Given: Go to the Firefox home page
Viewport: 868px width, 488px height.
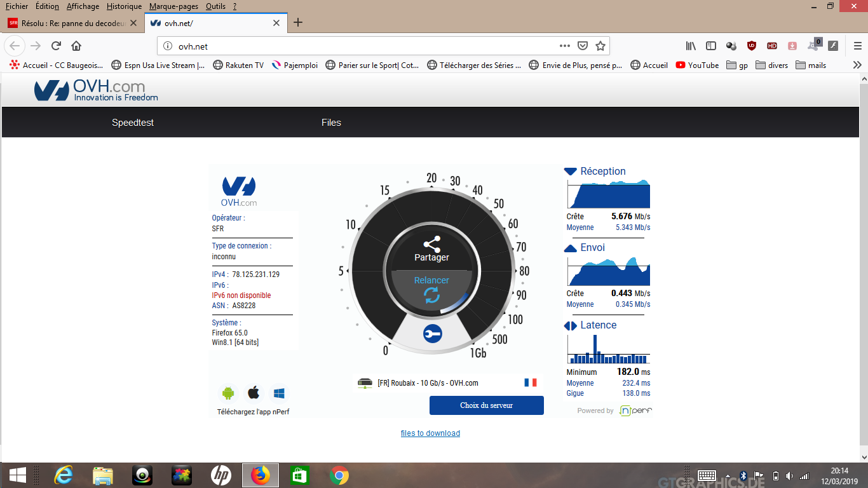Looking at the screenshot, I should 76,46.
